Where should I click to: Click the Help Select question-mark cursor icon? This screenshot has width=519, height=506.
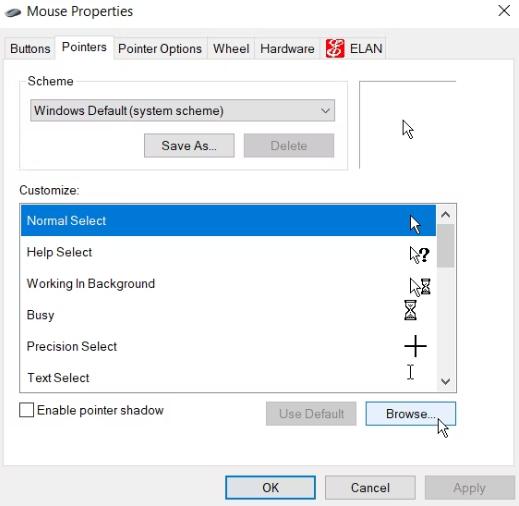tap(420, 255)
